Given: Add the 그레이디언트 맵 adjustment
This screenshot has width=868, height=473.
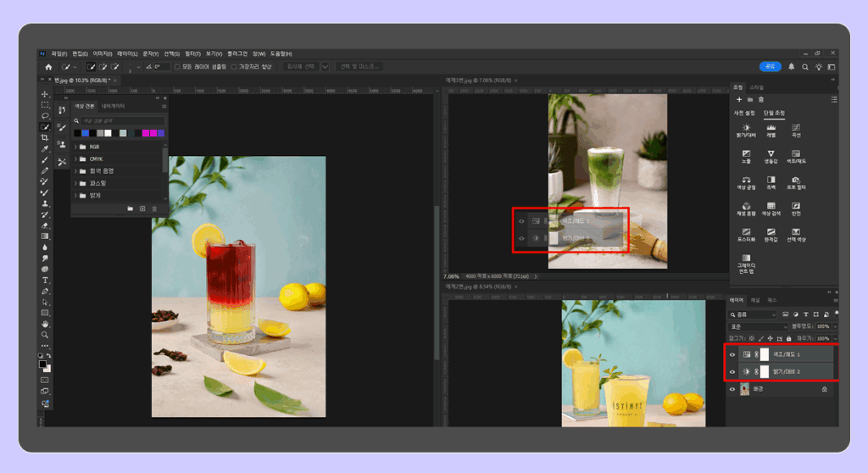Looking at the screenshot, I should click(x=746, y=264).
